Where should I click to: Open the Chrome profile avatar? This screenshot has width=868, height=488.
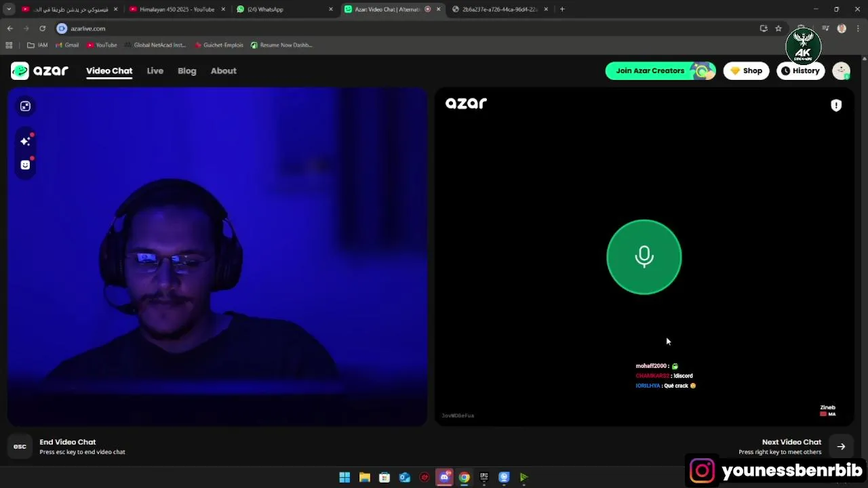coord(842,28)
